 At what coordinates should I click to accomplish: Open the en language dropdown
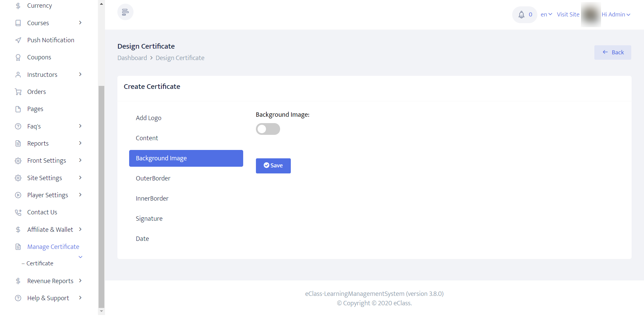546,15
